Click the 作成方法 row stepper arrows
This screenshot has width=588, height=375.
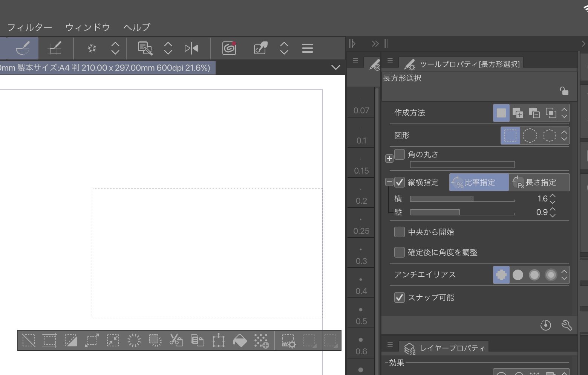[564, 113]
